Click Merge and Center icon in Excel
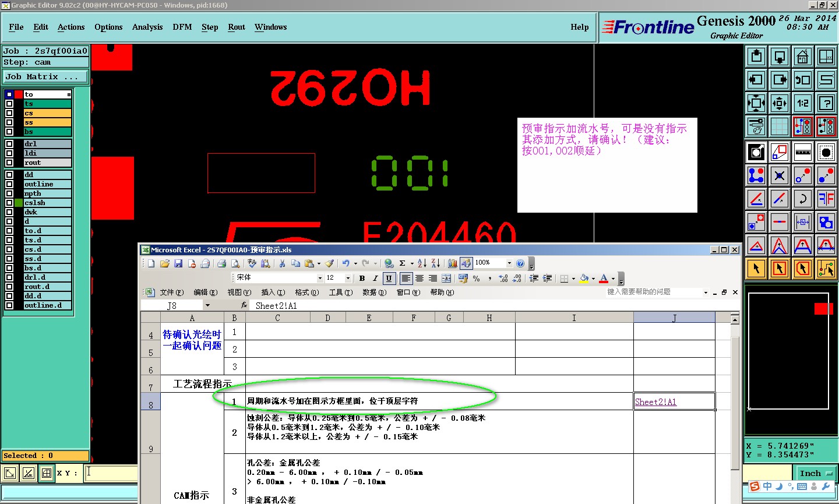Screen dimensions: 839x504 [446, 279]
